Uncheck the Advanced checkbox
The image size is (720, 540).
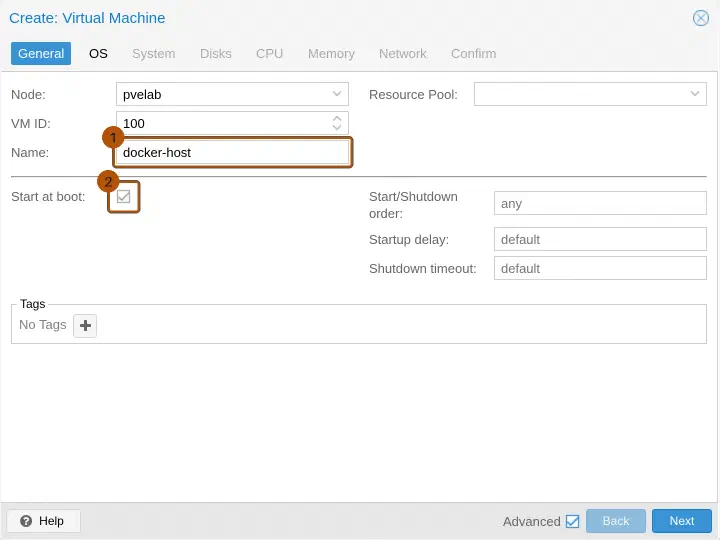click(x=572, y=521)
